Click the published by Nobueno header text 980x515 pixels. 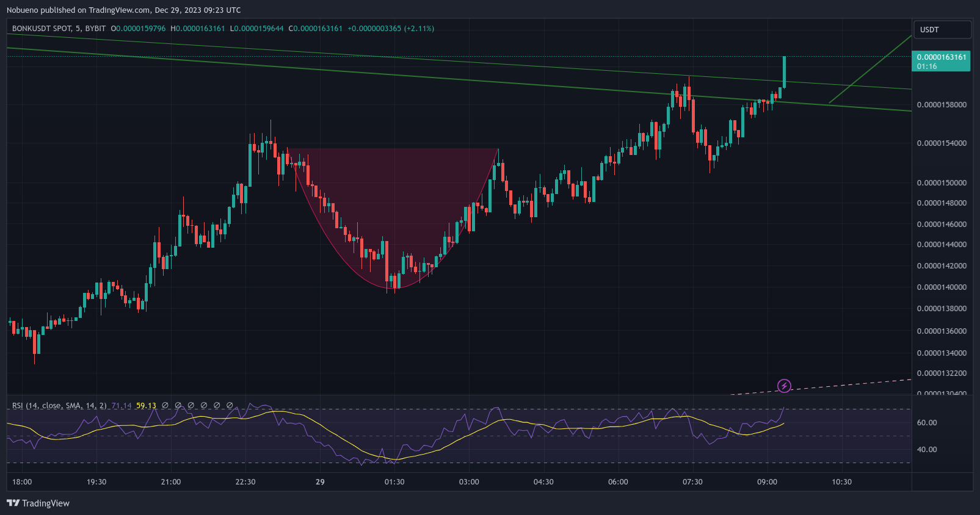point(124,10)
